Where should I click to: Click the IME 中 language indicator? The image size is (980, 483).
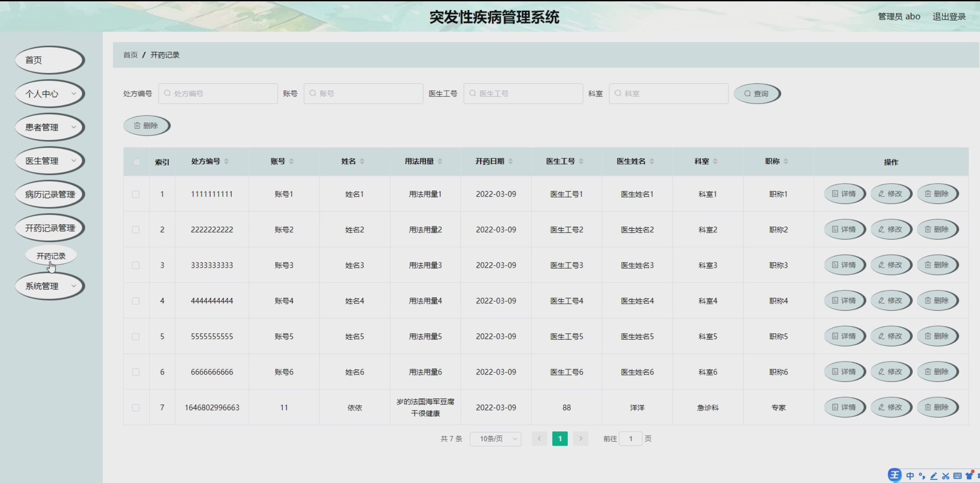(910, 476)
